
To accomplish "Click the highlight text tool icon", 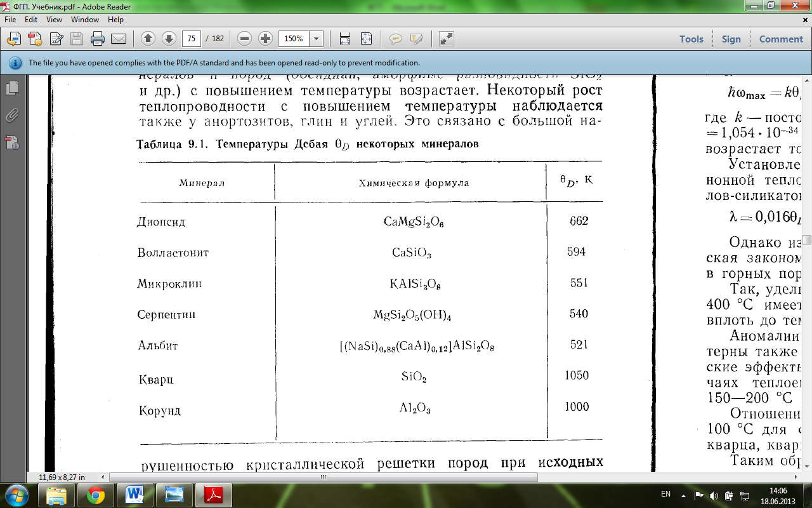I will 417,39.
